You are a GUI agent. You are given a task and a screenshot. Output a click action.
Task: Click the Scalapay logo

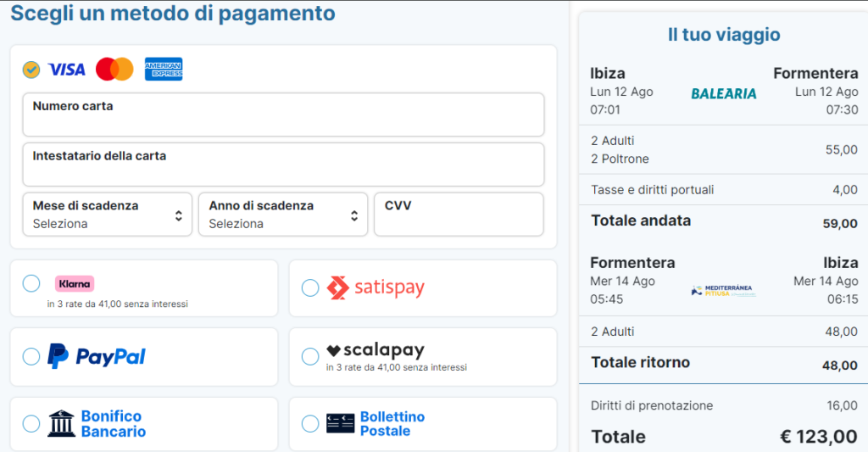(x=375, y=350)
